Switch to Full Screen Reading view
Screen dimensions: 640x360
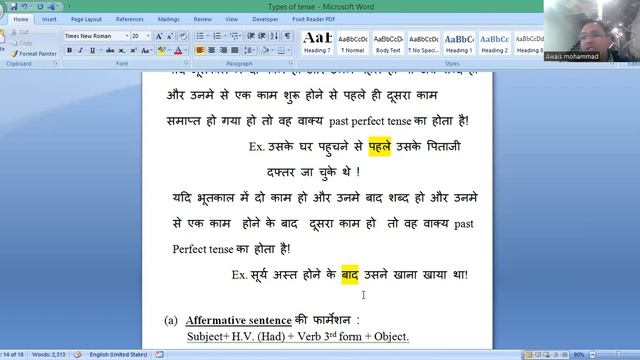tap(538, 355)
